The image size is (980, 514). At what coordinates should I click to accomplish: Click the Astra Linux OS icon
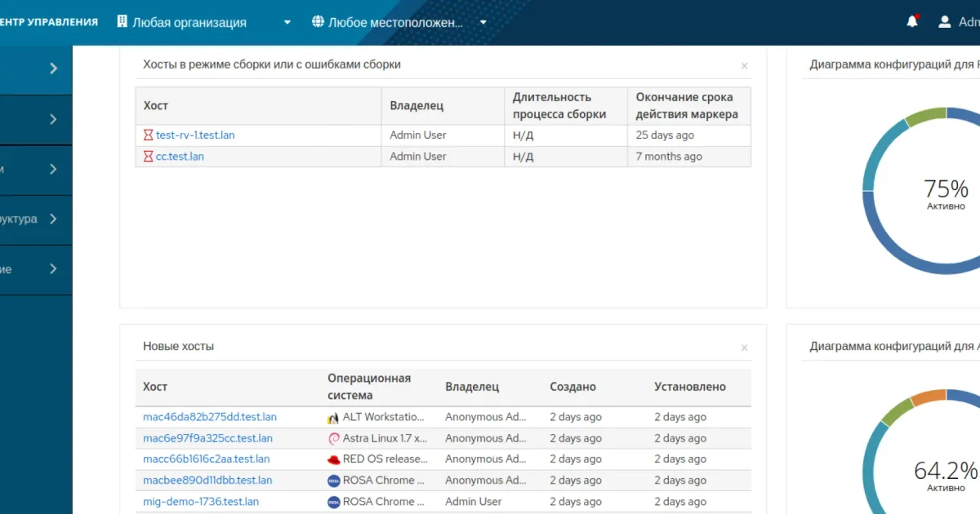[333, 438]
